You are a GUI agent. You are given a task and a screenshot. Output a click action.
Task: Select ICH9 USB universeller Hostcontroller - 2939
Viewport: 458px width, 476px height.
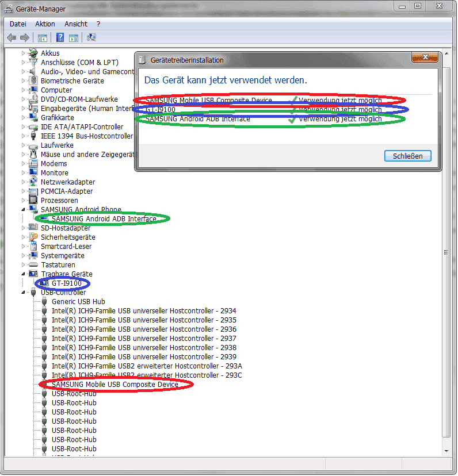[144, 356]
